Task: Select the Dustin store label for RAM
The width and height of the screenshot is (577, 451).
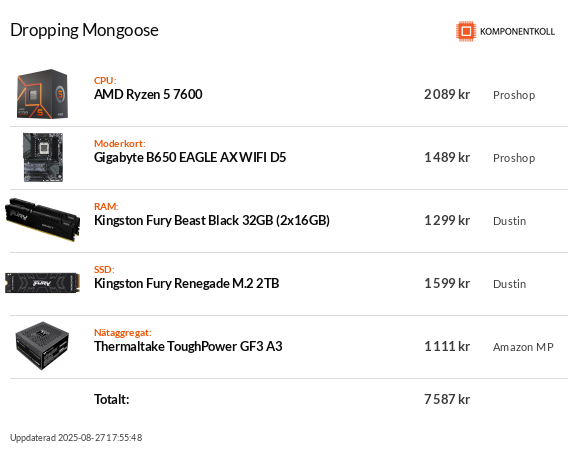Action: pyautogui.click(x=510, y=221)
